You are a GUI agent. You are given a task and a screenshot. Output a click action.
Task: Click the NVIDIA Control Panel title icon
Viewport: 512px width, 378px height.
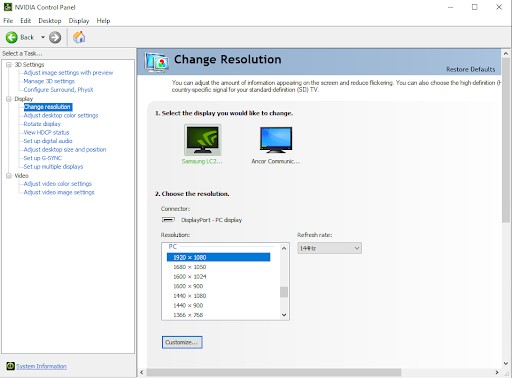tap(8, 7)
